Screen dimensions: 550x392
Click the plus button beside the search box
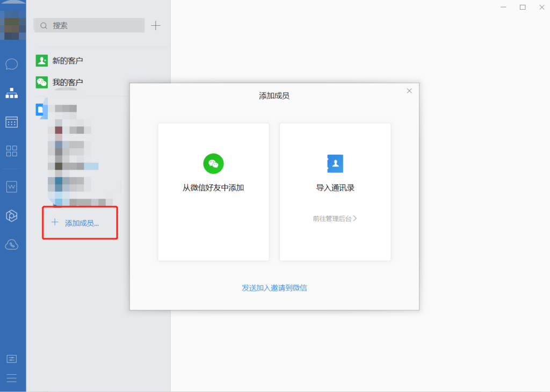[x=156, y=25]
